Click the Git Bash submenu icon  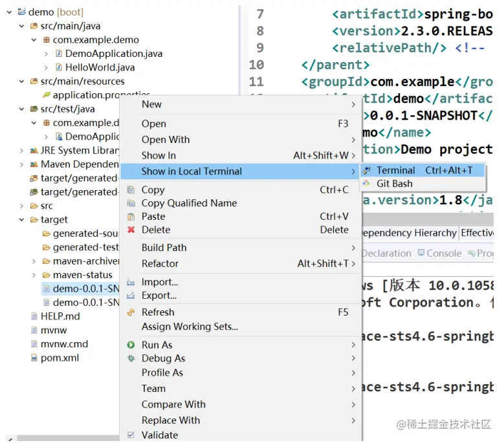366,184
